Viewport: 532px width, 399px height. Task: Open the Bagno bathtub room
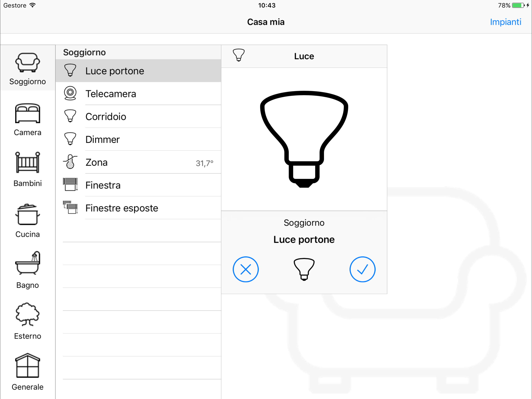[x=27, y=264]
